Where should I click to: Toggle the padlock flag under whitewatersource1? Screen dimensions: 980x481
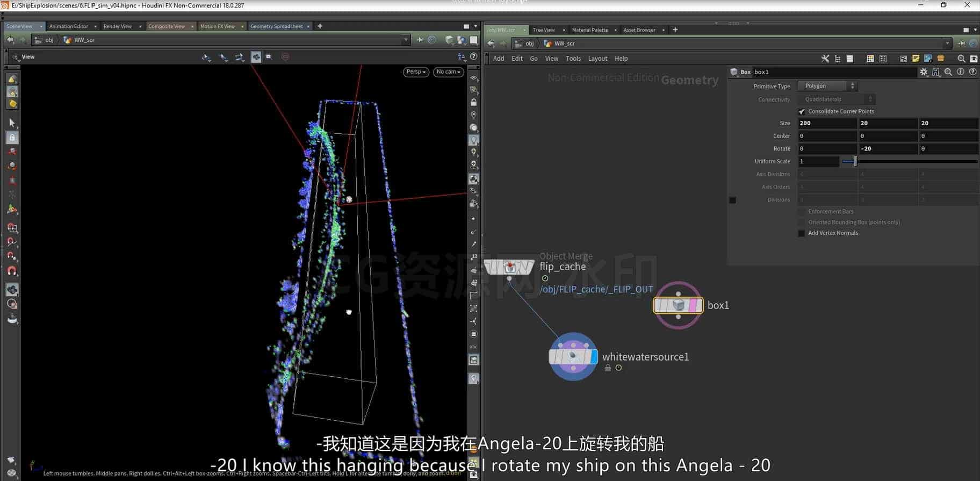(608, 368)
